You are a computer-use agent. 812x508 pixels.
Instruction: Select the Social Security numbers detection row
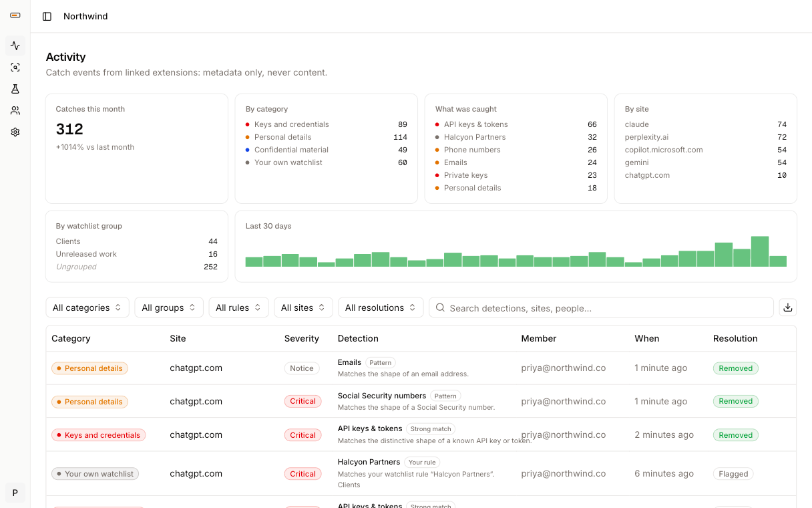pyautogui.click(x=421, y=401)
